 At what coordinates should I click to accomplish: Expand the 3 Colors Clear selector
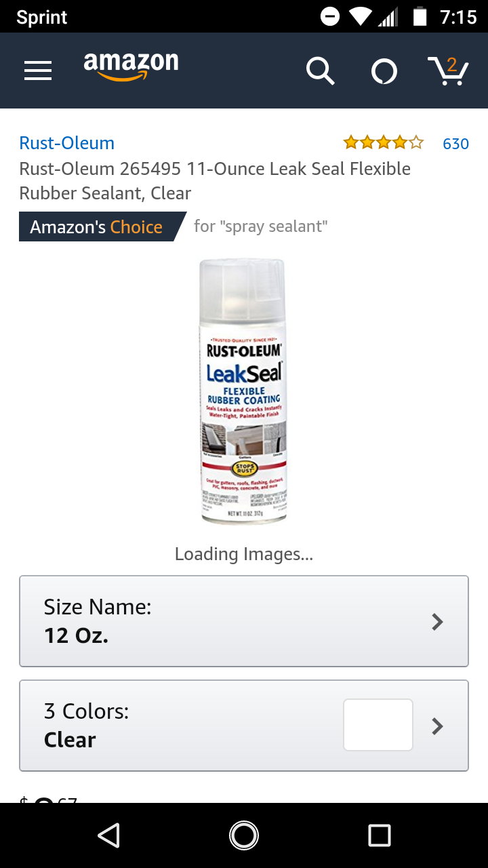244,726
